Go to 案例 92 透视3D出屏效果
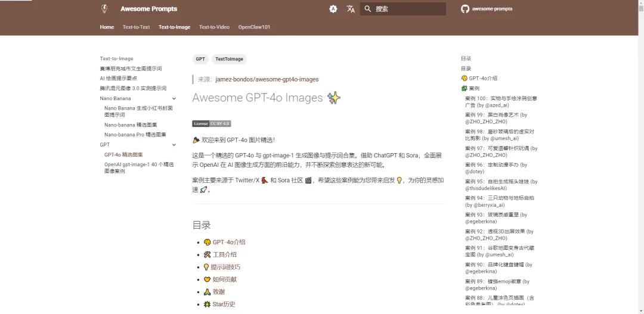This screenshot has height=314, width=644. pos(500,234)
